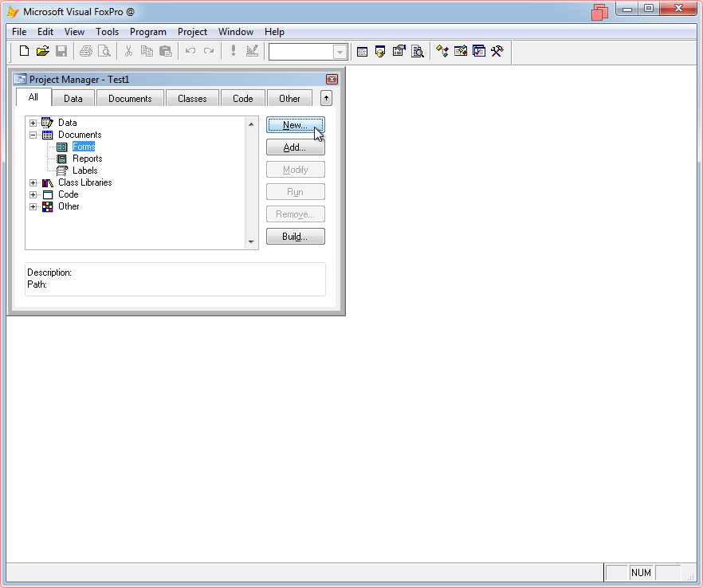Click the Forms icon in the tree

pyautogui.click(x=62, y=147)
